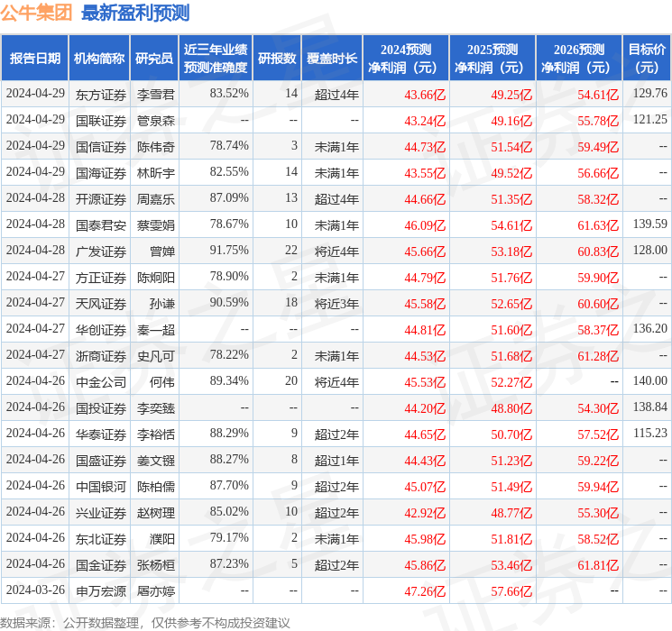Click target price 129.76
This screenshot has height=631, width=672.
point(650,93)
